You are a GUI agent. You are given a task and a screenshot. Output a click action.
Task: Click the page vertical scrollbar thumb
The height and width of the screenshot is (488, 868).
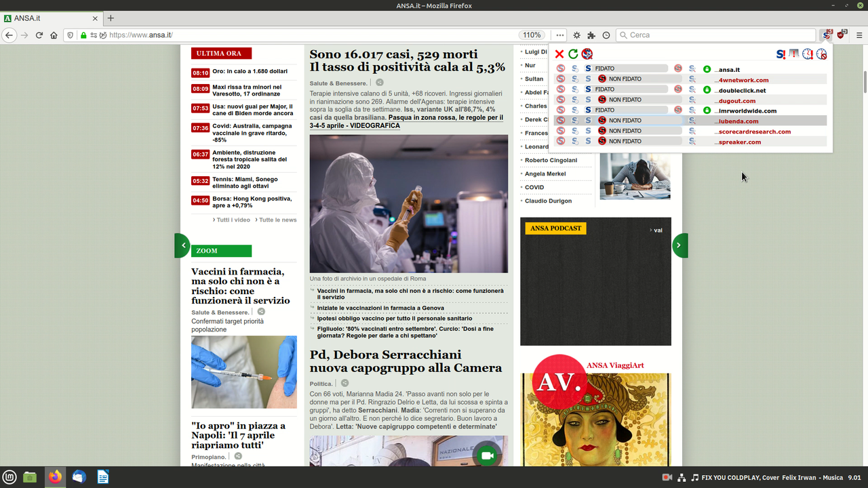865,81
